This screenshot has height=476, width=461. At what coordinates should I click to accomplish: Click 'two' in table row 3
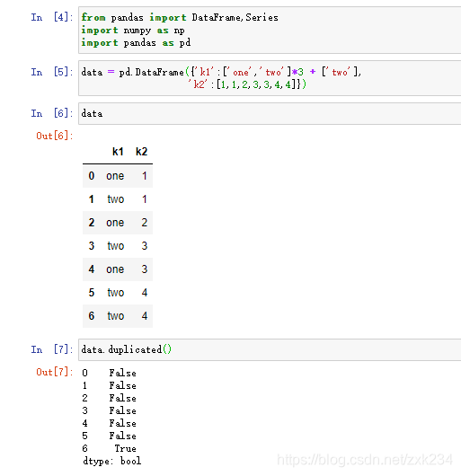tap(116, 246)
